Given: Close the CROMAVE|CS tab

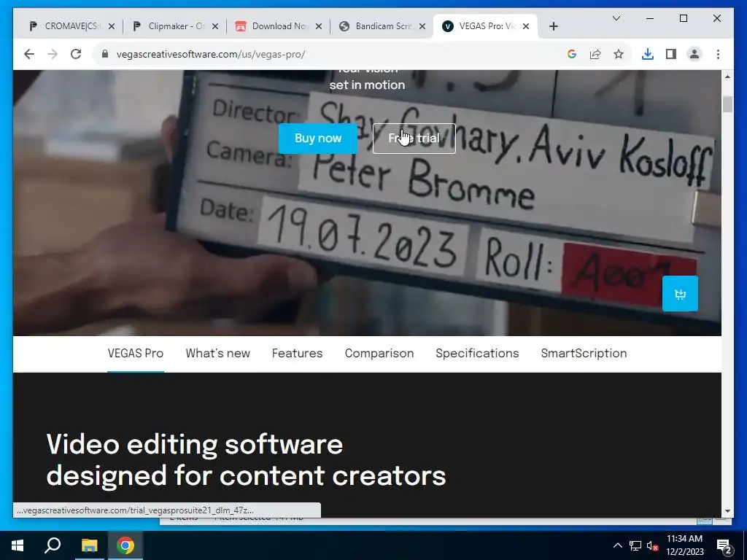Looking at the screenshot, I should click(112, 26).
